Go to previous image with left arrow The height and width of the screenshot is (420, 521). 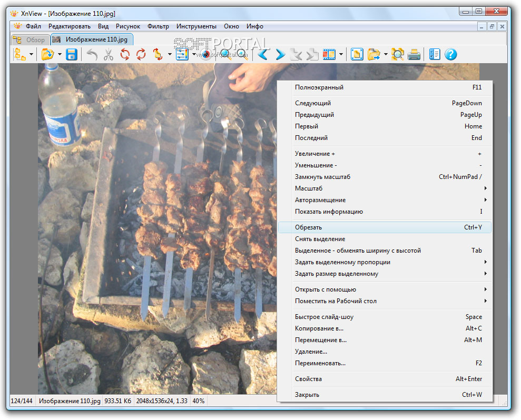pyautogui.click(x=263, y=54)
